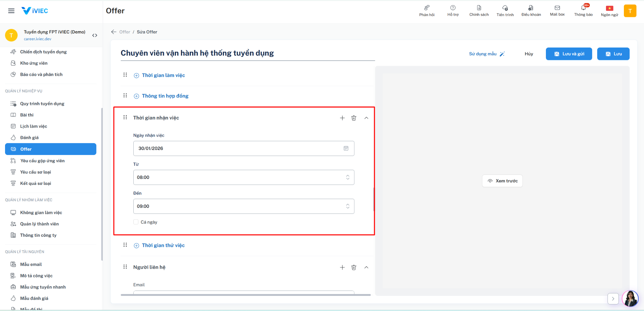Change language via Ngôn ngữ flag
The width and height of the screenshot is (644, 311).
[609, 11]
